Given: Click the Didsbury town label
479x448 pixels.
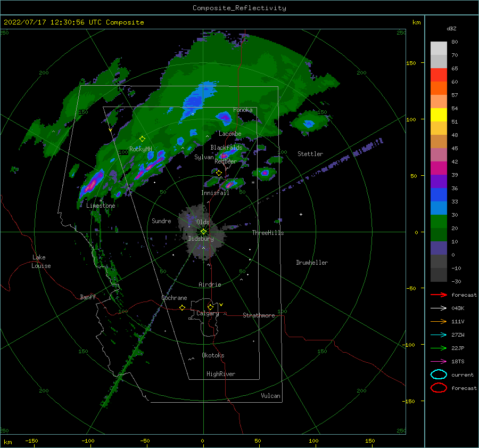Looking at the screenshot, I should click(x=201, y=239).
